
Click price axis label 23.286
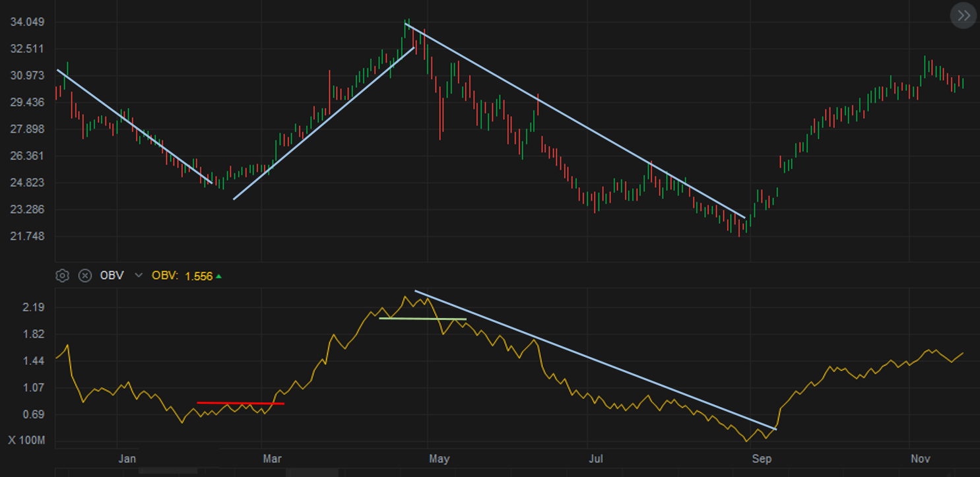pyautogui.click(x=27, y=210)
